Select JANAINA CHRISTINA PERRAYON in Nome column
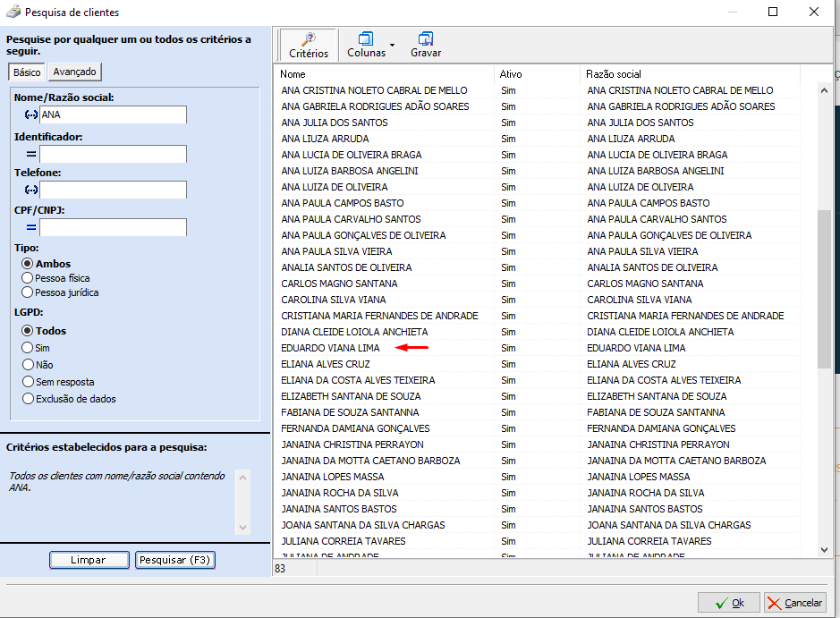Viewport: 840px width, 618px height. click(x=352, y=444)
